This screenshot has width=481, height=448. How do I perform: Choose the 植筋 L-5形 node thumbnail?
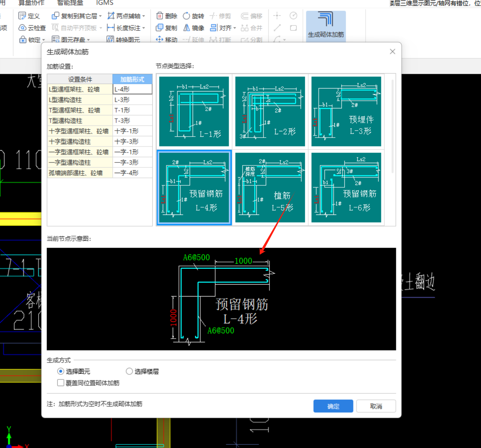(x=270, y=188)
